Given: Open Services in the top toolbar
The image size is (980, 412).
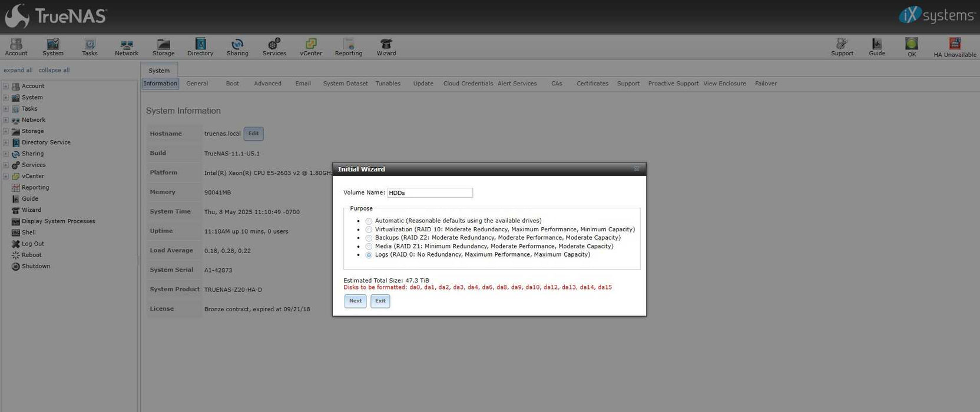Looking at the screenshot, I should pyautogui.click(x=274, y=47).
